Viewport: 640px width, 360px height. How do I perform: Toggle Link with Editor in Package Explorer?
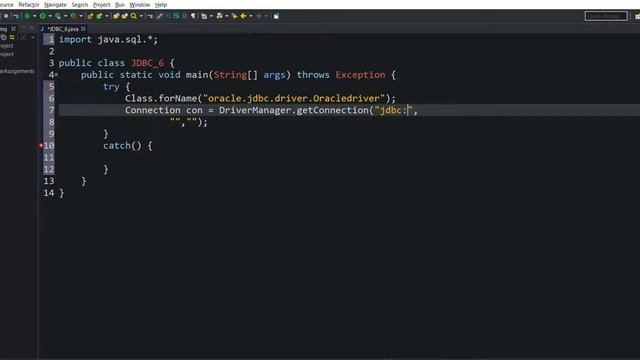(x=12, y=38)
